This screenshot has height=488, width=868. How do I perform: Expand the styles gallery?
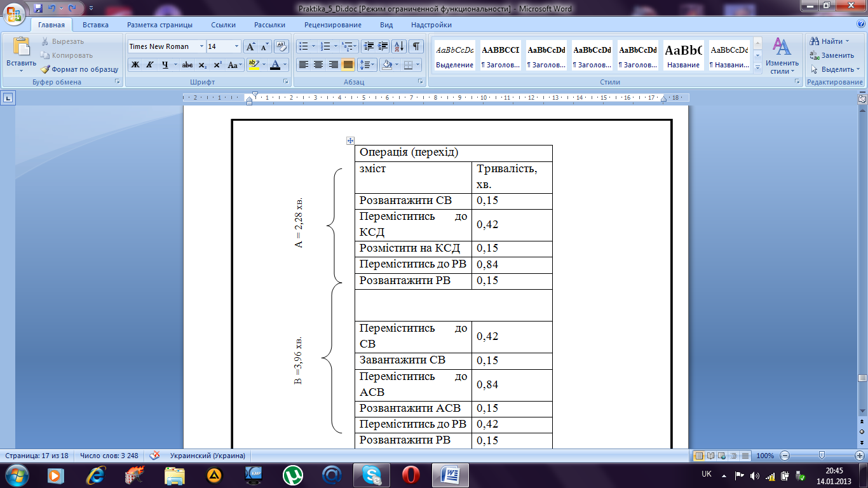coord(757,69)
